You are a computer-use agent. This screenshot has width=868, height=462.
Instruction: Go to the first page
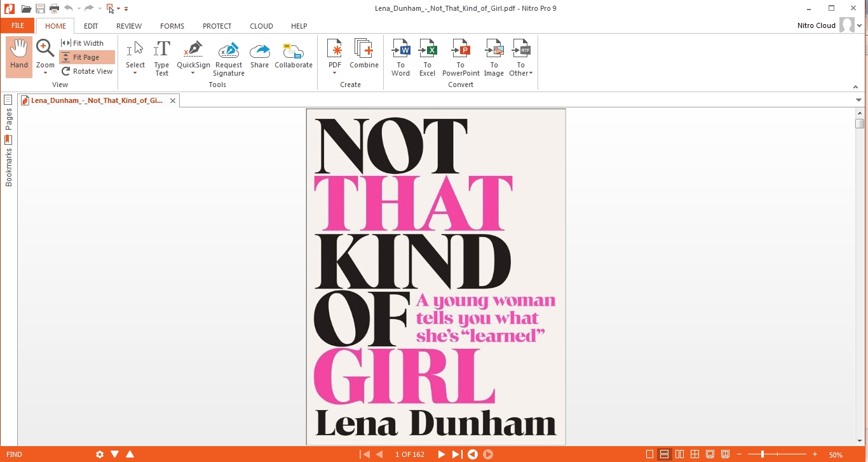[365, 454]
